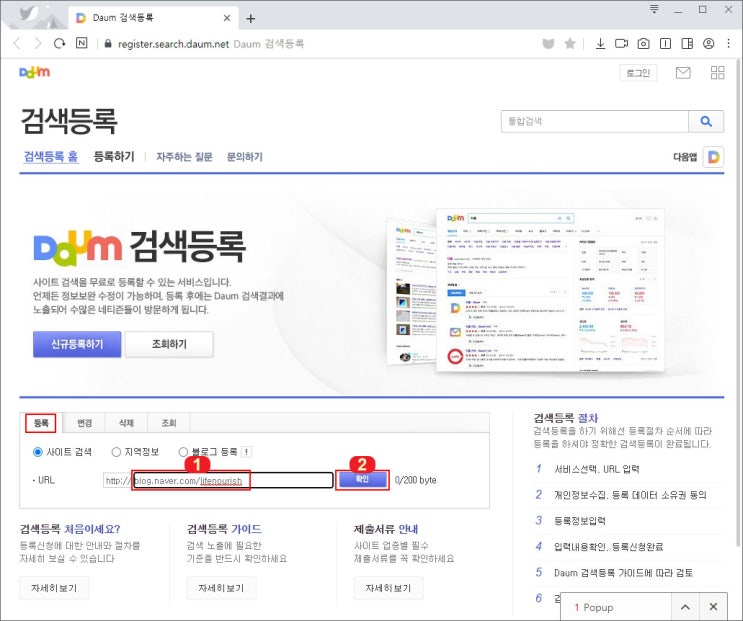Click into the 통합검색 search field
This screenshot has height=621, width=743.
pos(595,121)
